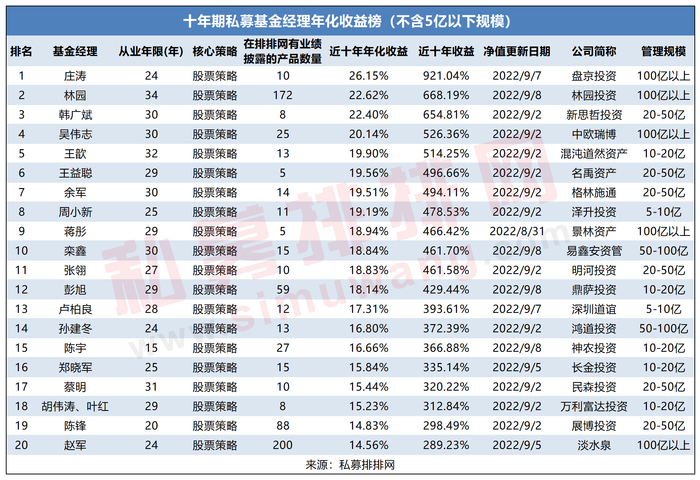Screen dimensions: 700x480
Task: Click the company name 鸿道投资
Action: click(x=594, y=329)
